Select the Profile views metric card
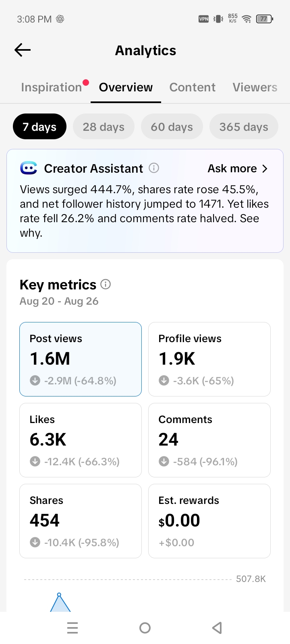Image resolution: width=290 pixels, height=644 pixels. coord(209,359)
